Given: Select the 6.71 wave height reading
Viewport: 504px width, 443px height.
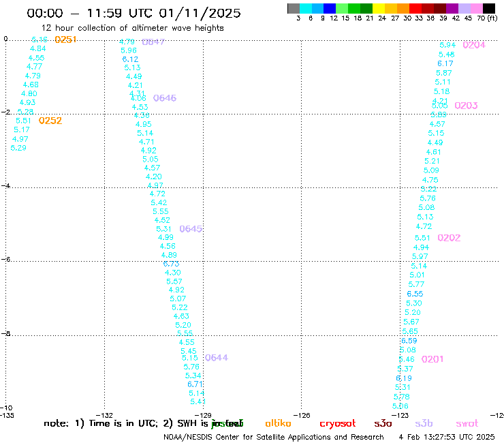Looking at the screenshot, I should tap(195, 384).
